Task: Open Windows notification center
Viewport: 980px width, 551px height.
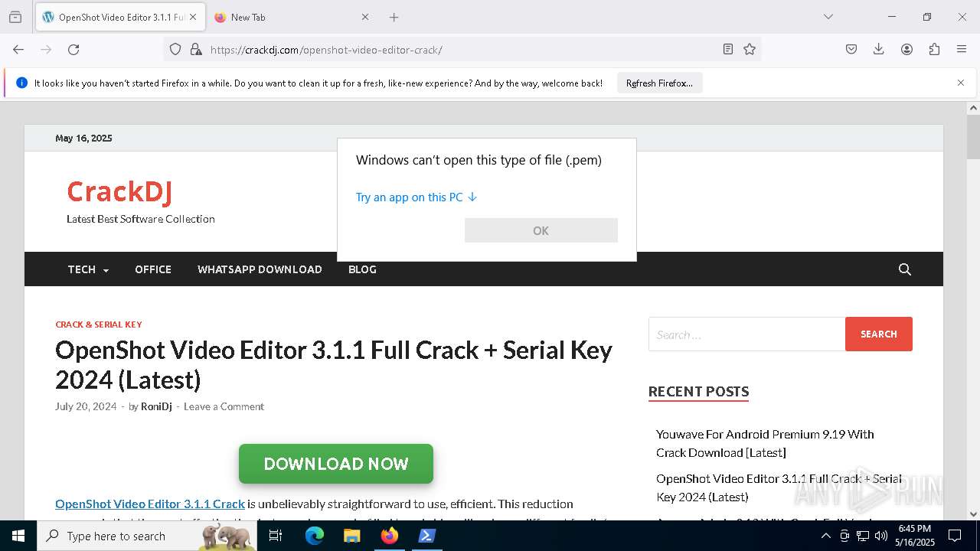Action: (x=955, y=536)
